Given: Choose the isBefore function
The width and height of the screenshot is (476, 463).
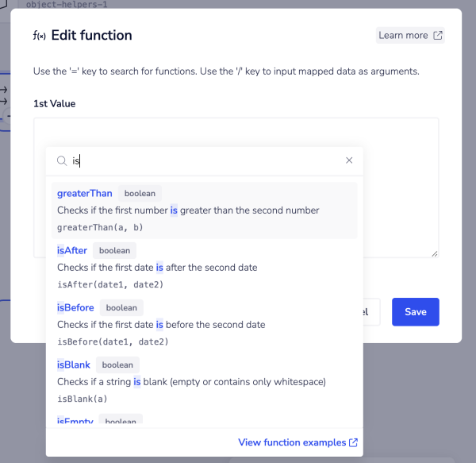Looking at the screenshot, I should 75,307.
